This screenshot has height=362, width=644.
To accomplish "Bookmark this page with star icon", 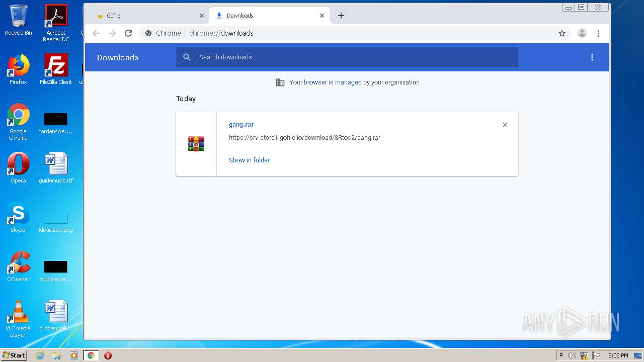I will pos(562,33).
